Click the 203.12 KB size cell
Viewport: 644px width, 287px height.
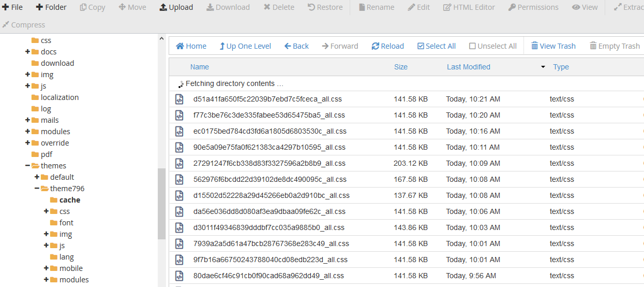tap(410, 163)
